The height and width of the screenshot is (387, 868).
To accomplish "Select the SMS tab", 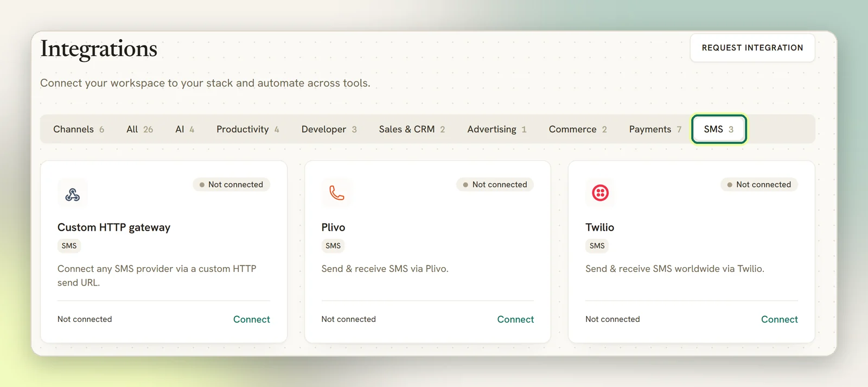I will tap(719, 129).
